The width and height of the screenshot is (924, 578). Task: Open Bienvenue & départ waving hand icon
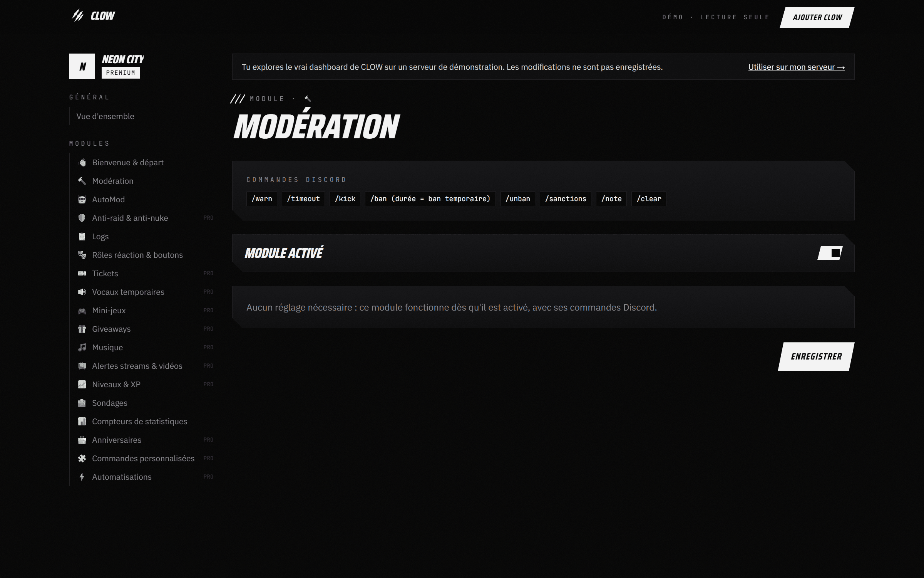(82, 163)
